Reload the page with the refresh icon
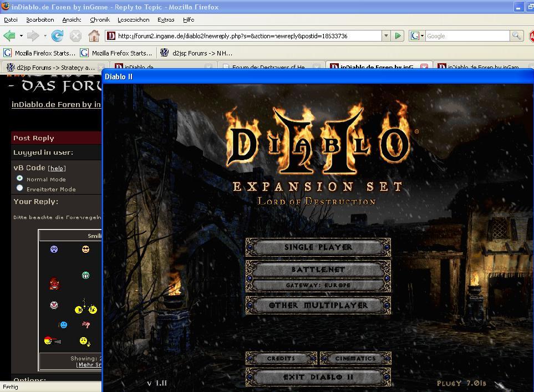 [57, 35]
